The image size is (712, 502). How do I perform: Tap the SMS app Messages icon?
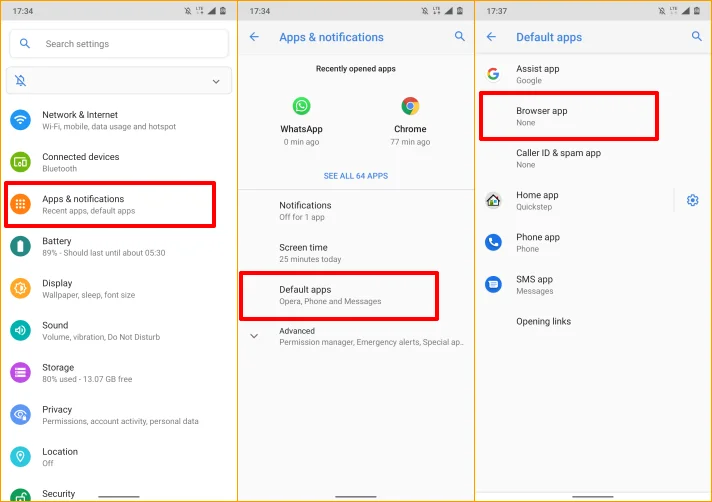click(493, 285)
